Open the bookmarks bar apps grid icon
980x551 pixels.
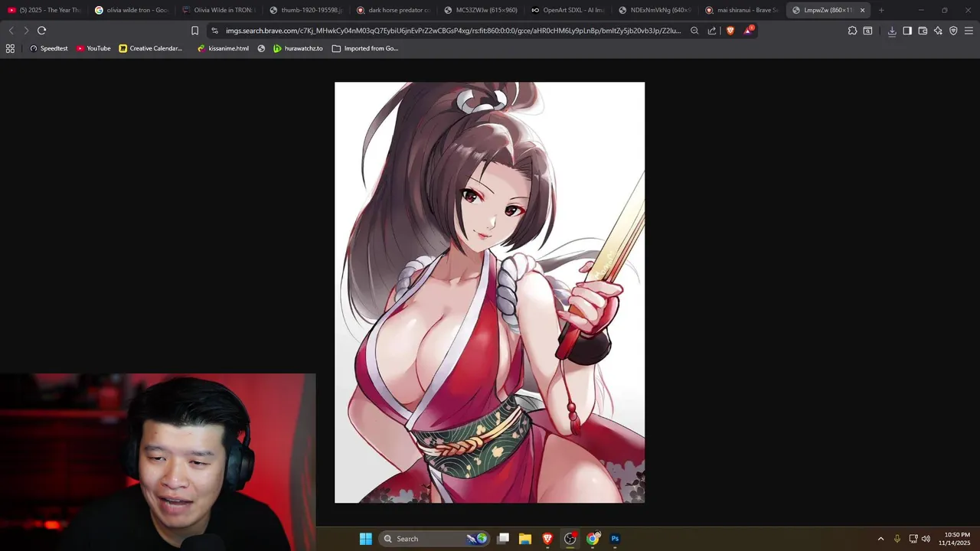point(10,48)
